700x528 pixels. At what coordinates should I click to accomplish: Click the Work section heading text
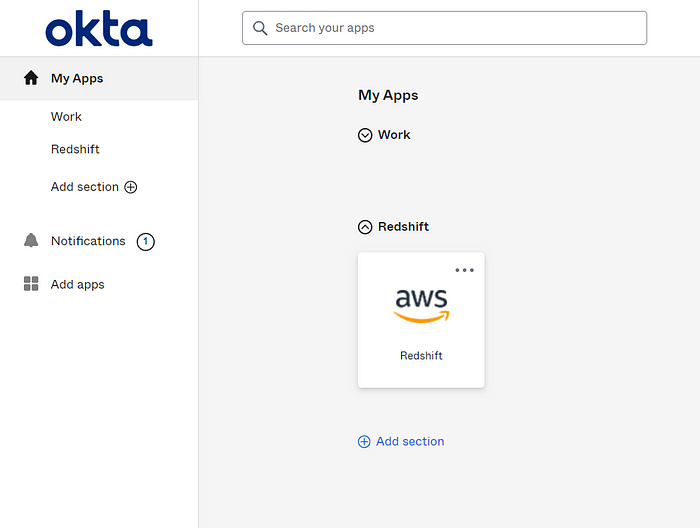(394, 135)
